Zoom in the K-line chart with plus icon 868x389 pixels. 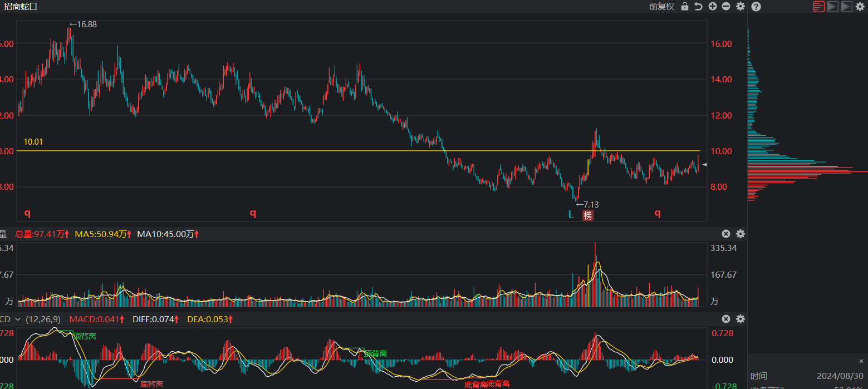pyautogui.click(x=712, y=7)
